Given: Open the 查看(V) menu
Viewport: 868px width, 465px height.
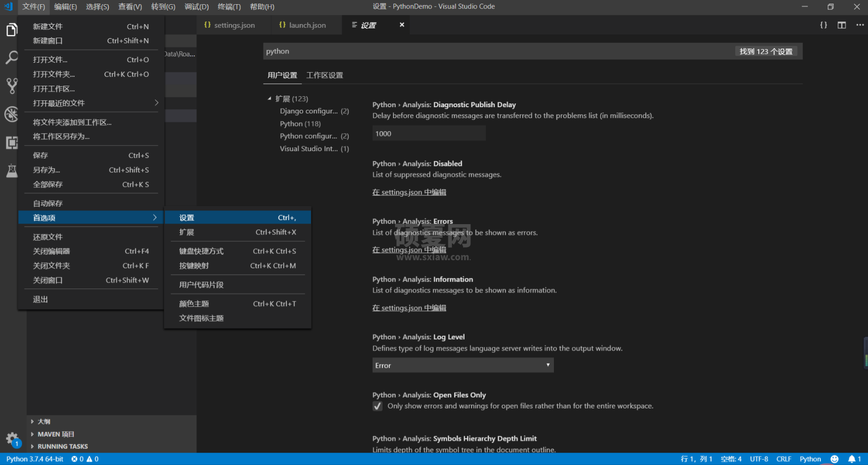Looking at the screenshot, I should click(x=130, y=7).
